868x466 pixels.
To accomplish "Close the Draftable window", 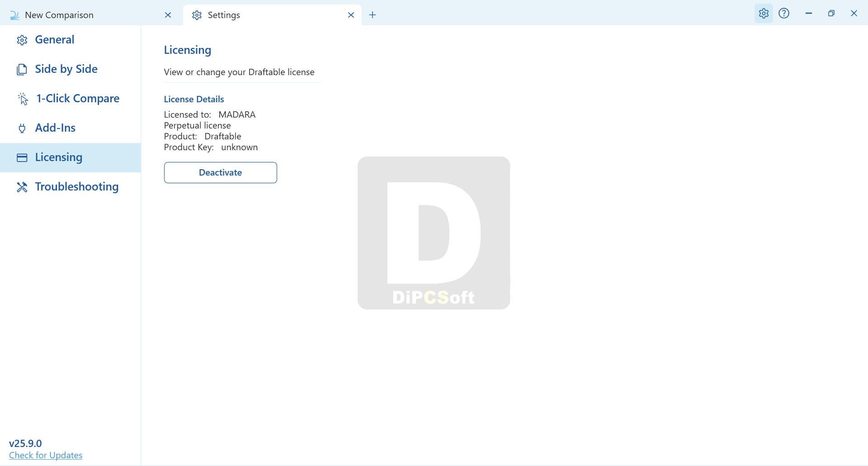I will [x=854, y=13].
